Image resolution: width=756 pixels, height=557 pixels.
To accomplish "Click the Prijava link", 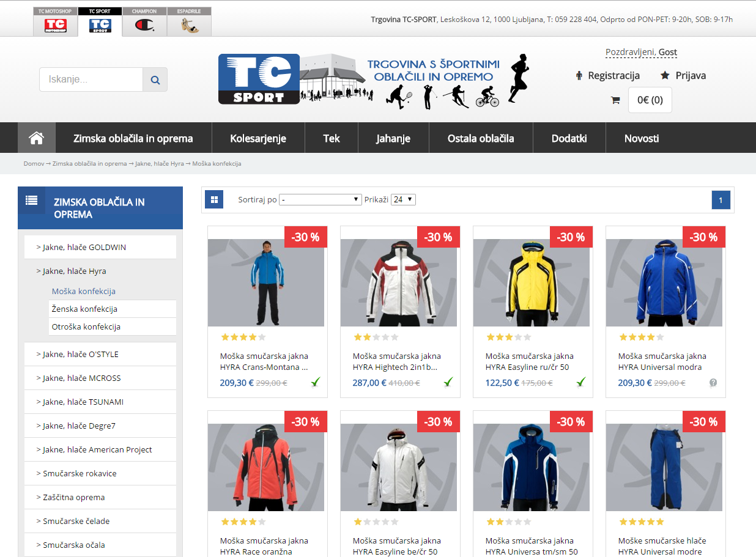I will tap(691, 75).
